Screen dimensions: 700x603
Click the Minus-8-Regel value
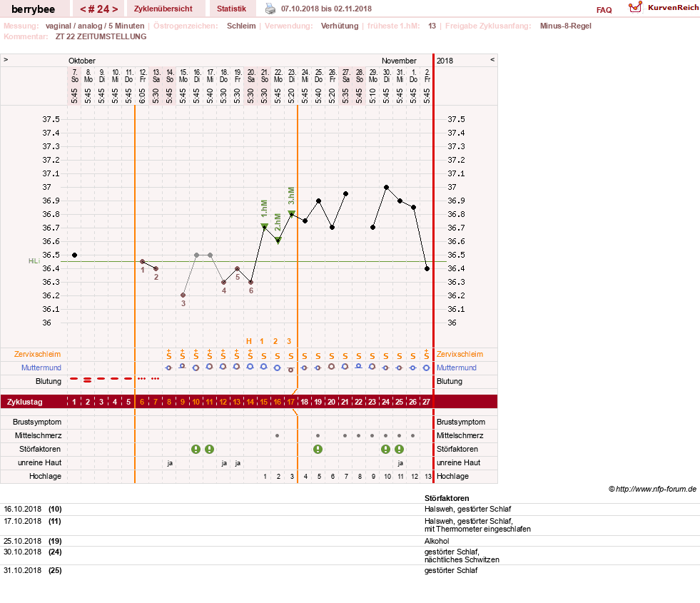tap(566, 26)
